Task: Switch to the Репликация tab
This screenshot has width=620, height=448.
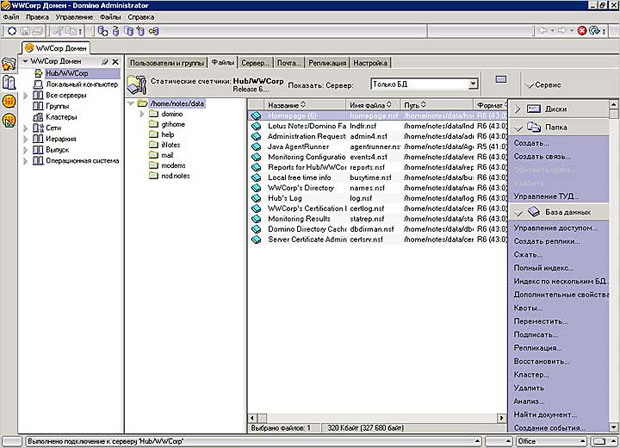Action: [327, 63]
